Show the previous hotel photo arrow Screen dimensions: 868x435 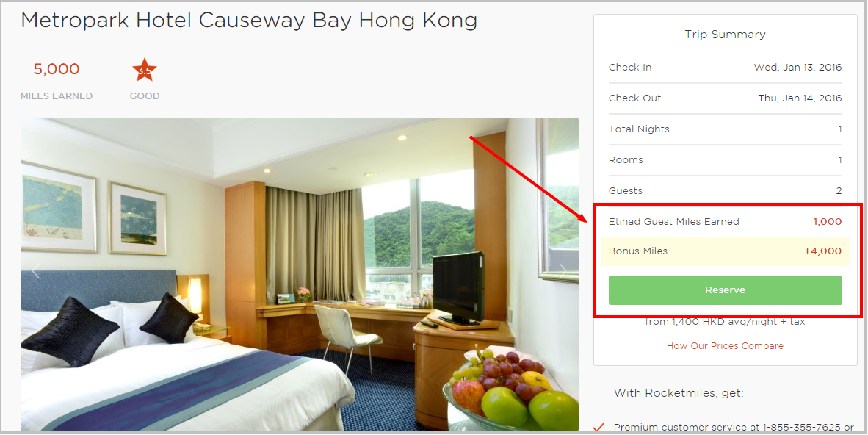(x=36, y=271)
